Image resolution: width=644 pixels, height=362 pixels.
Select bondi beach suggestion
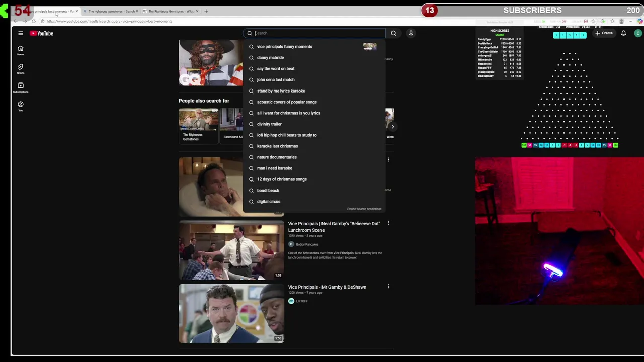point(314,190)
